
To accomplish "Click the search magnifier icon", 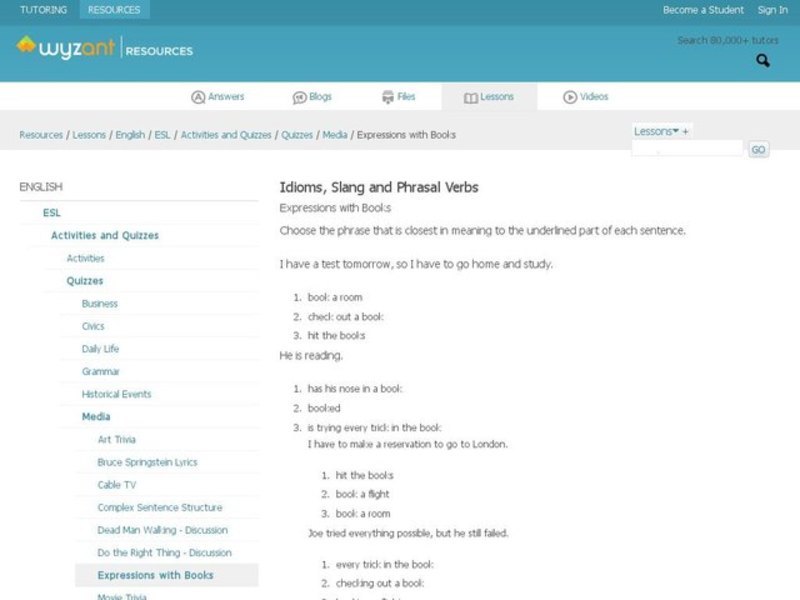I will point(763,61).
